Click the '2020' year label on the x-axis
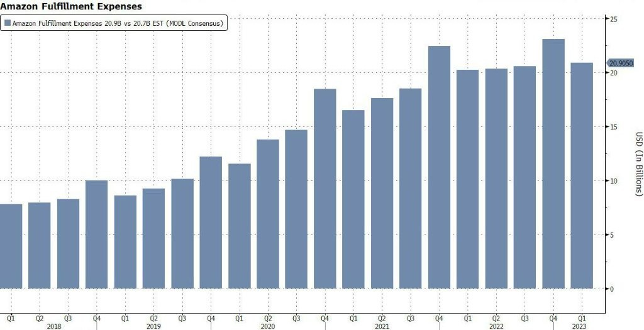This screenshot has width=644, height=330. (x=268, y=326)
